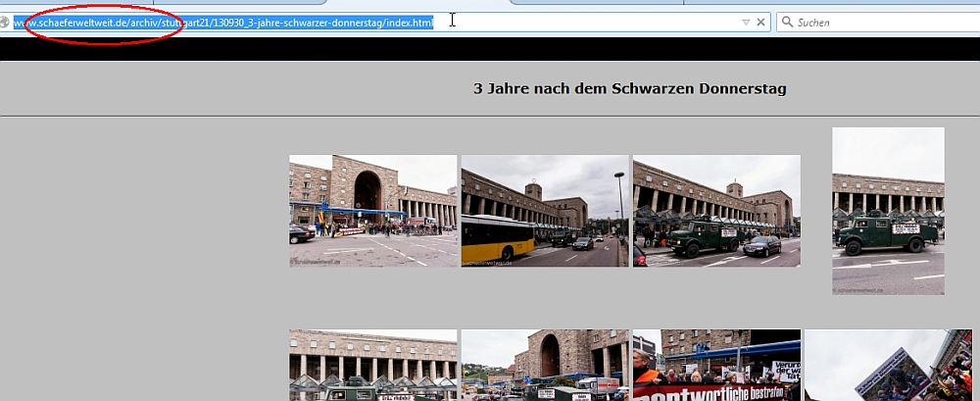Click the heading '3 Jahre nach dem Schwarzen Donnerstag'
The width and height of the screenshot is (980, 401).
[629, 89]
